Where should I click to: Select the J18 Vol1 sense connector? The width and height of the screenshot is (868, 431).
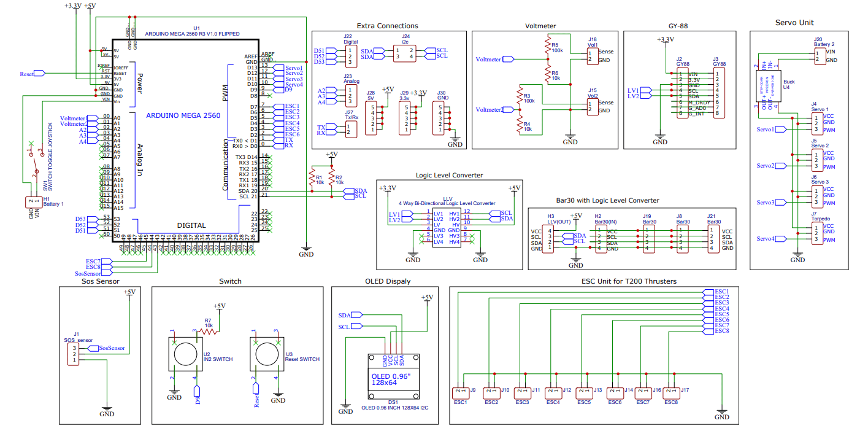[592, 56]
